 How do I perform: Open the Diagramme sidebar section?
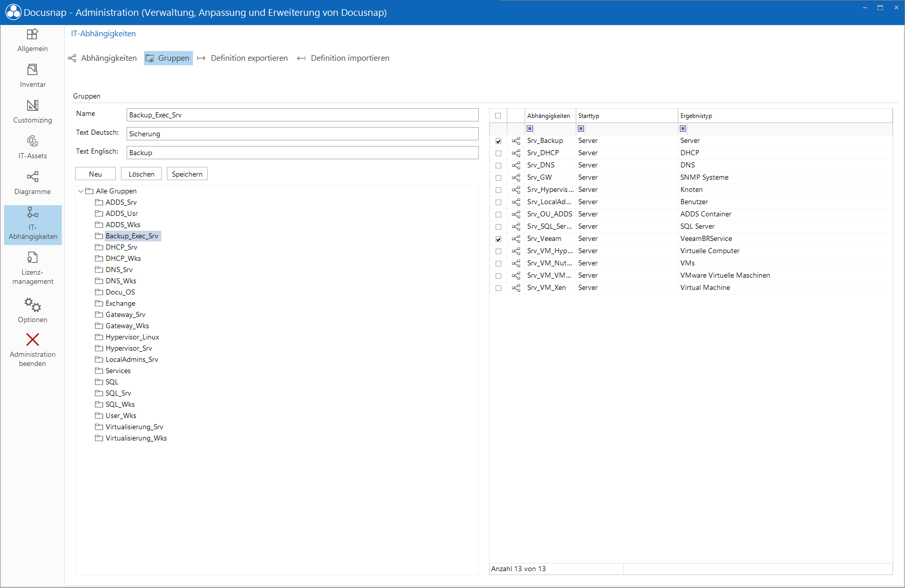pyautogui.click(x=33, y=183)
